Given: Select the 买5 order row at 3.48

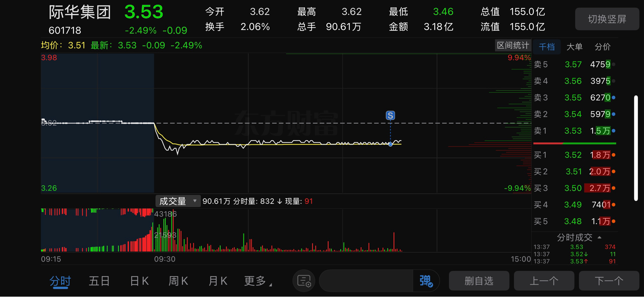Looking at the screenshot, I should (574, 221).
